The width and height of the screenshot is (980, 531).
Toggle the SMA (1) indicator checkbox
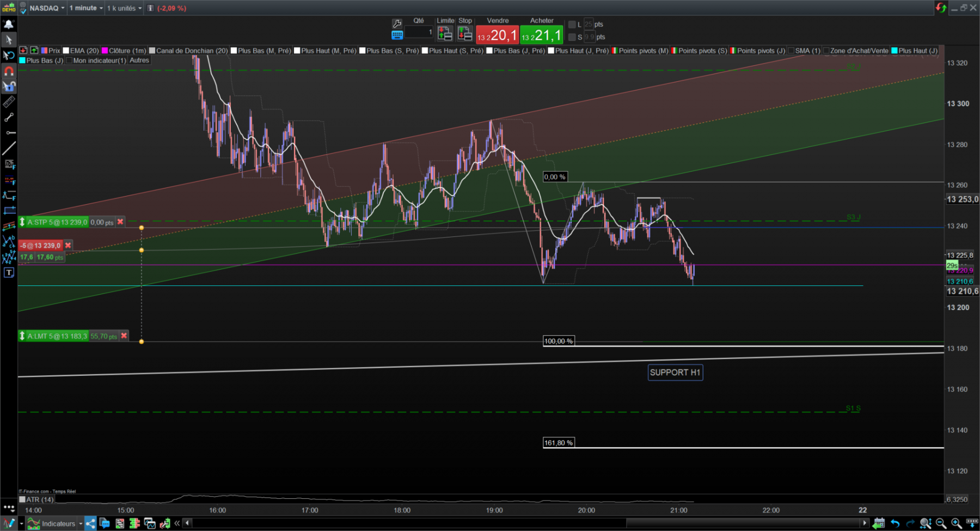pyautogui.click(x=791, y=51)
